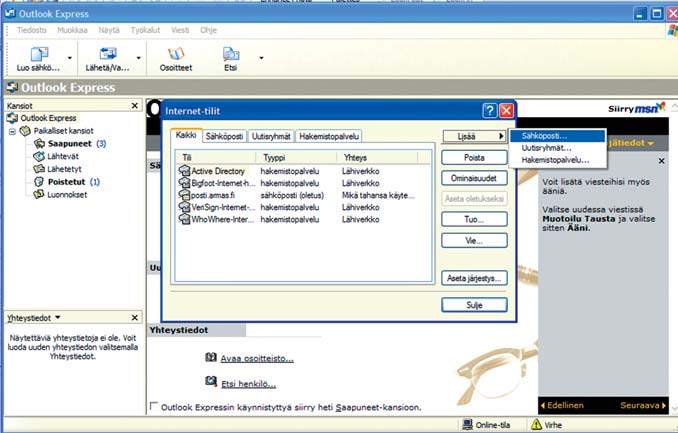This screenshot has height=433, width=678.
Task: Select the Saapuneet (3) folder label
Action: tap(77, 144)
